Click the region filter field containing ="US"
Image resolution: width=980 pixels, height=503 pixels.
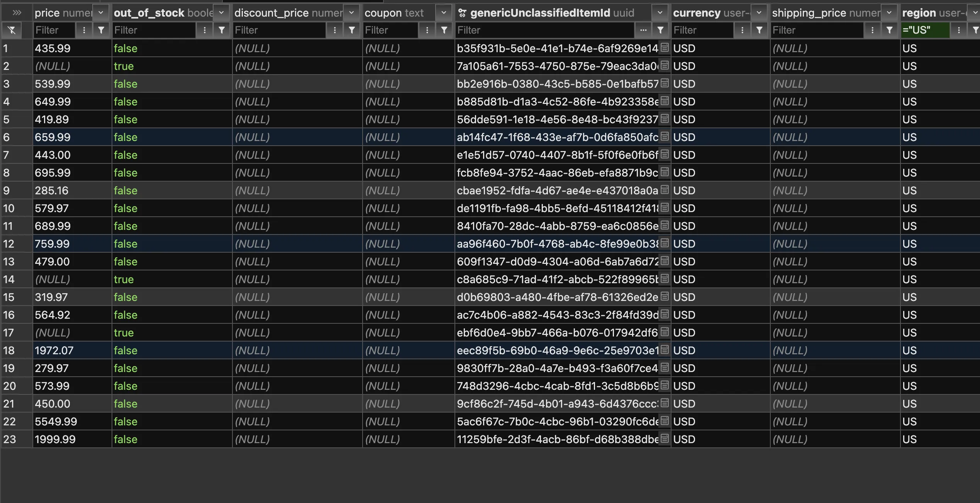tap(925, 30)
